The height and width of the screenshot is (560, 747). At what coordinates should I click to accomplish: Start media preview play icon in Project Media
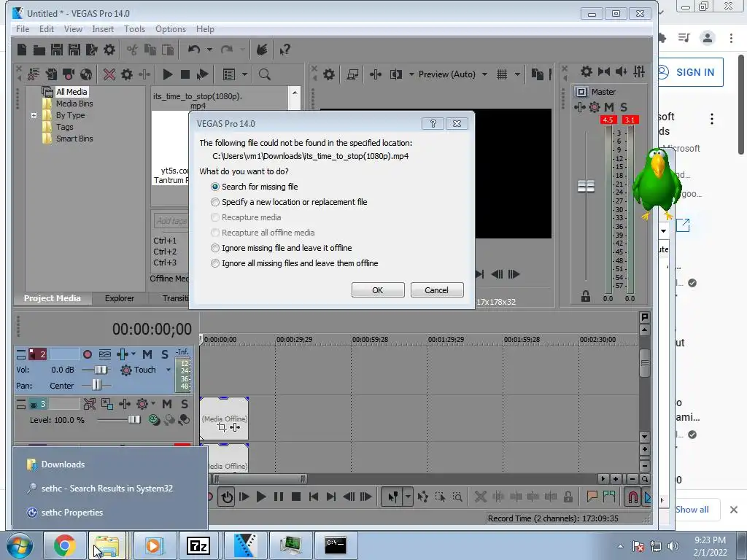coord(168,74)
